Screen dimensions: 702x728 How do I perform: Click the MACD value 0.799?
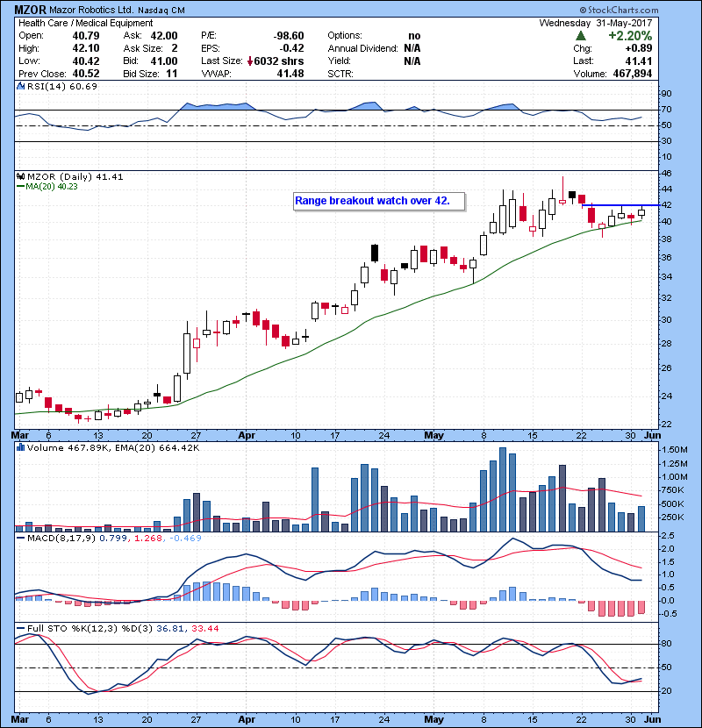113,538
